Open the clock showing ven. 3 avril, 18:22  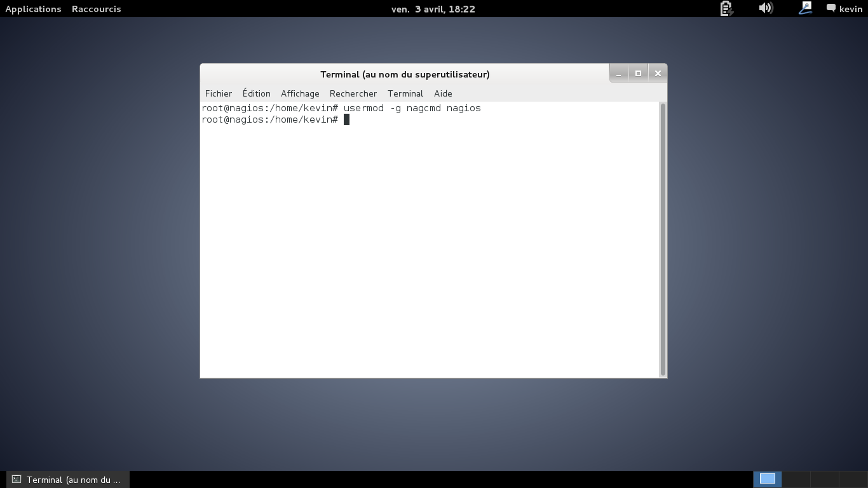pyautogui.click(x=433, y=9)
